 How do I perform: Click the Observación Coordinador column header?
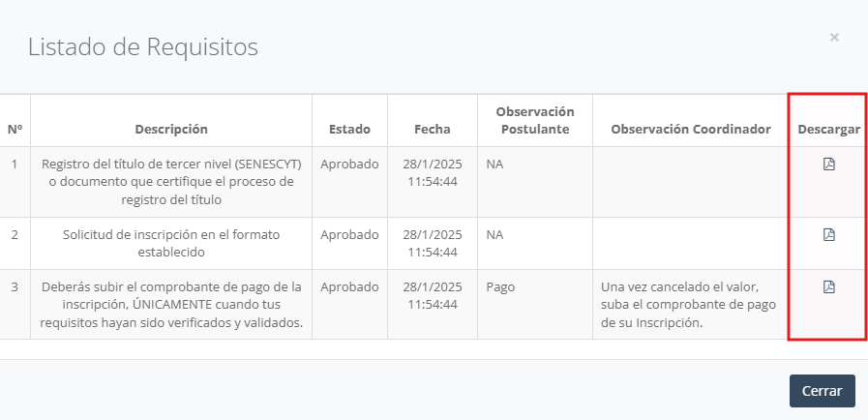click(690, 129)
